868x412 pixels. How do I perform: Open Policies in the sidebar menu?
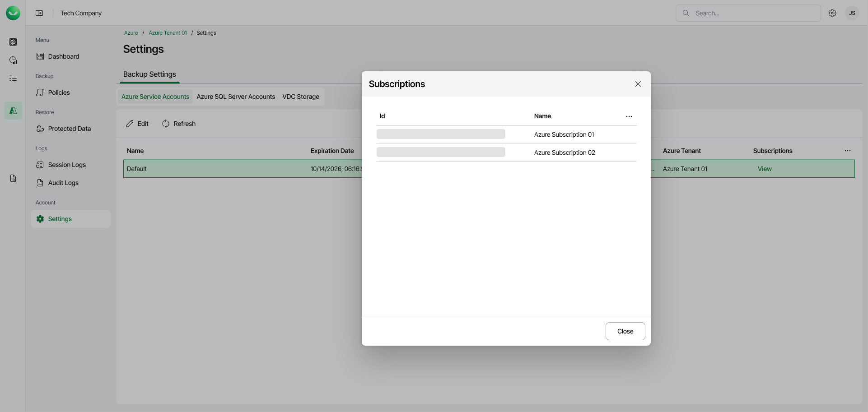pyautogui.click(x=59, y=93)
